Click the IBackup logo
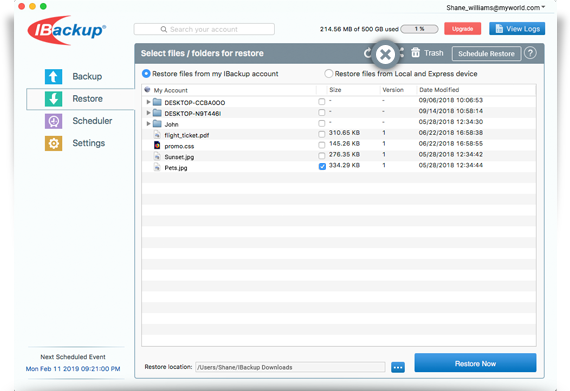The width and height of the screenshot is (570, 391). [67, 30]
